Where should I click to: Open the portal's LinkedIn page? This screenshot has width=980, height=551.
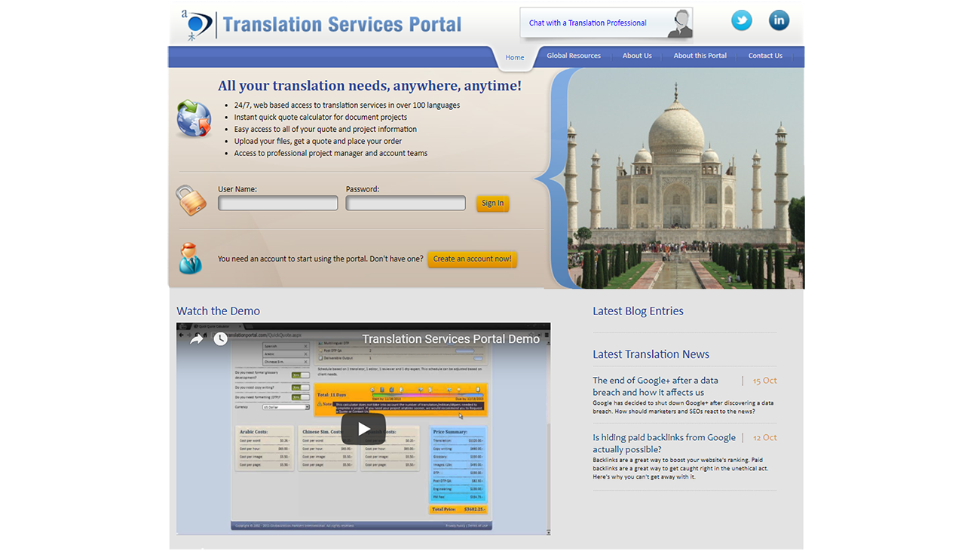coord(779,20)
